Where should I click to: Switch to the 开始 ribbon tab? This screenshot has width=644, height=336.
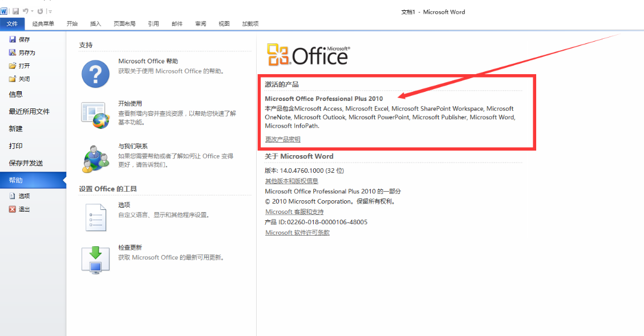(72, 24)
